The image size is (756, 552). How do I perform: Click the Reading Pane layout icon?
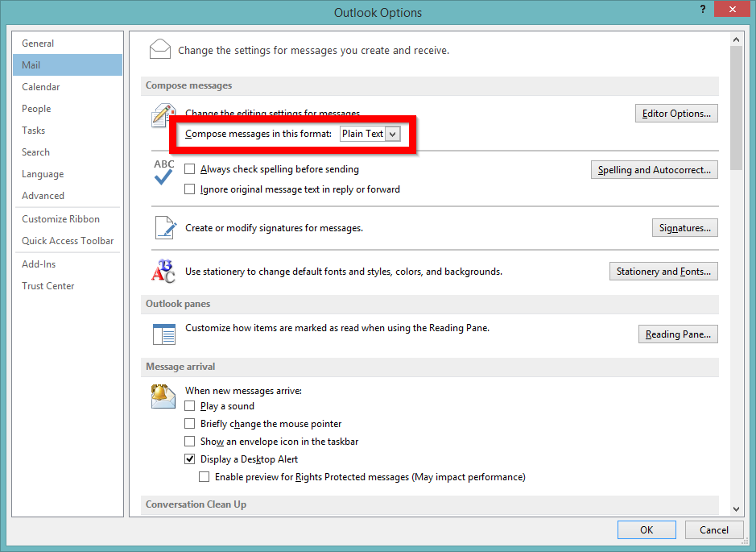click(164, 334)
